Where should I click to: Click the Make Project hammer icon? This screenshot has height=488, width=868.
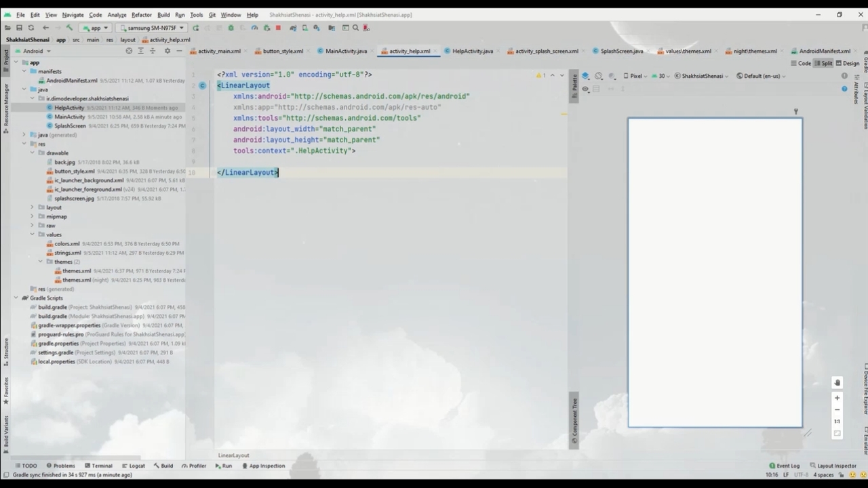[x=69, y=28]
